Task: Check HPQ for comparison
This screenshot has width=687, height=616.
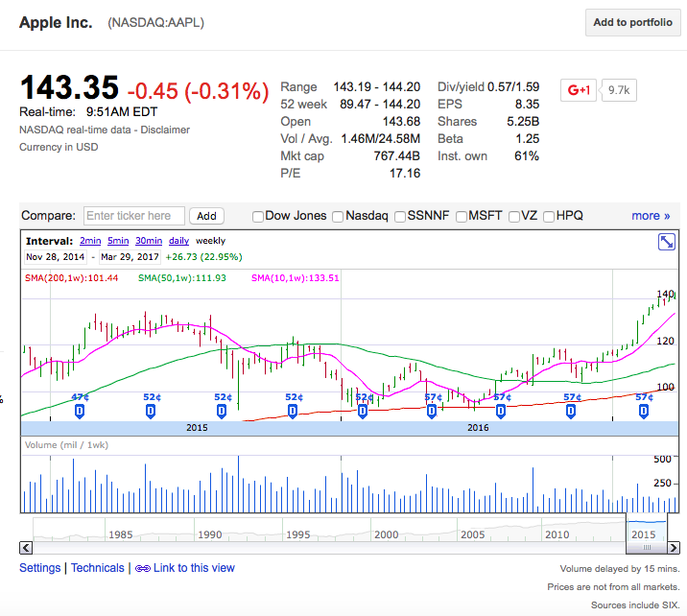Action: click(x=548, y=217)
